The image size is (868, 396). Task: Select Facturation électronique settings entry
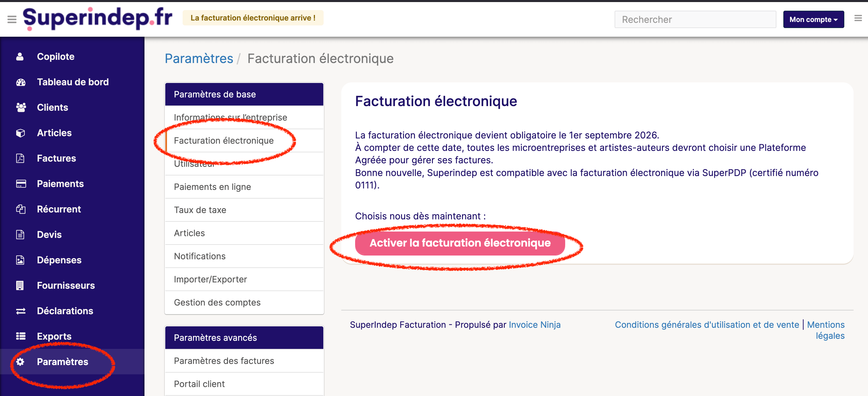[x=244, y=140]
